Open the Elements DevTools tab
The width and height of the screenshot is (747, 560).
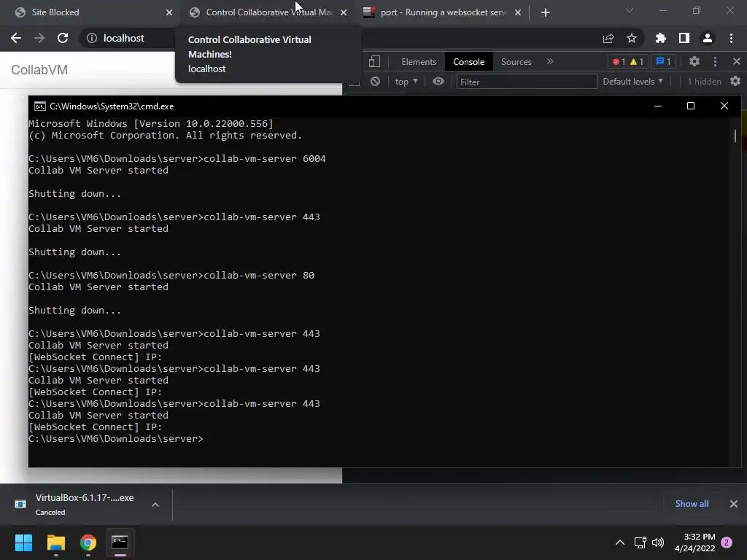click(x=419, y=61)
